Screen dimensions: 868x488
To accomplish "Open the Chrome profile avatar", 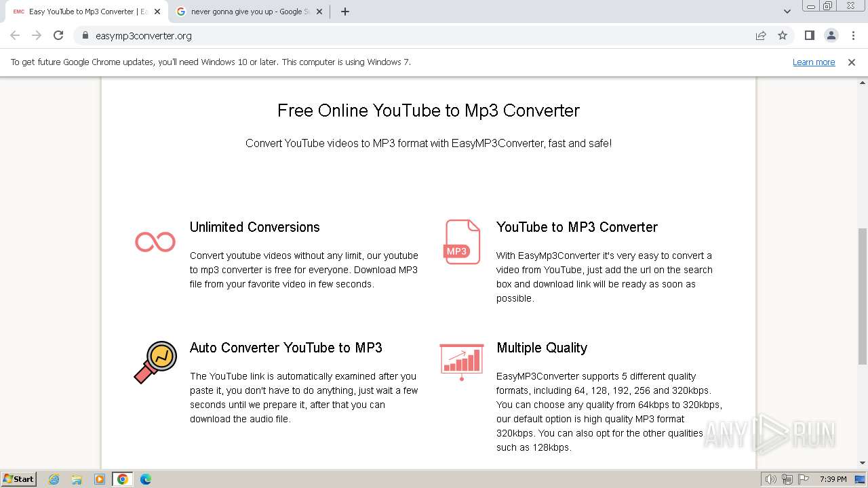I will (x=831, y=35).
